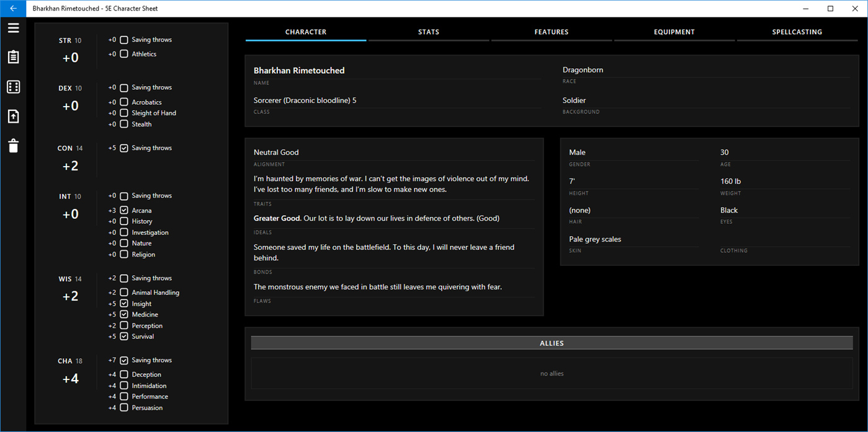Click the ALLIES section header
The height and width of the screenshot is (432, 868).
552,343
